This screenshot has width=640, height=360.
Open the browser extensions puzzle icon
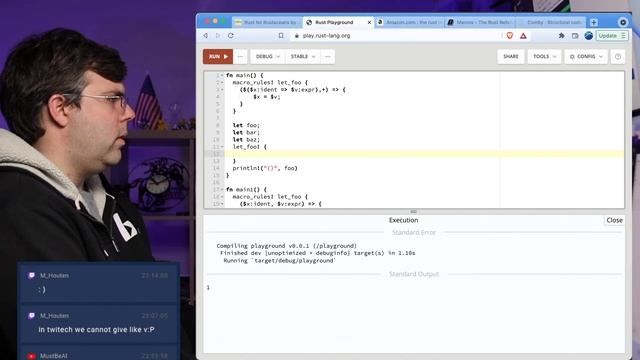click(561, 36)
